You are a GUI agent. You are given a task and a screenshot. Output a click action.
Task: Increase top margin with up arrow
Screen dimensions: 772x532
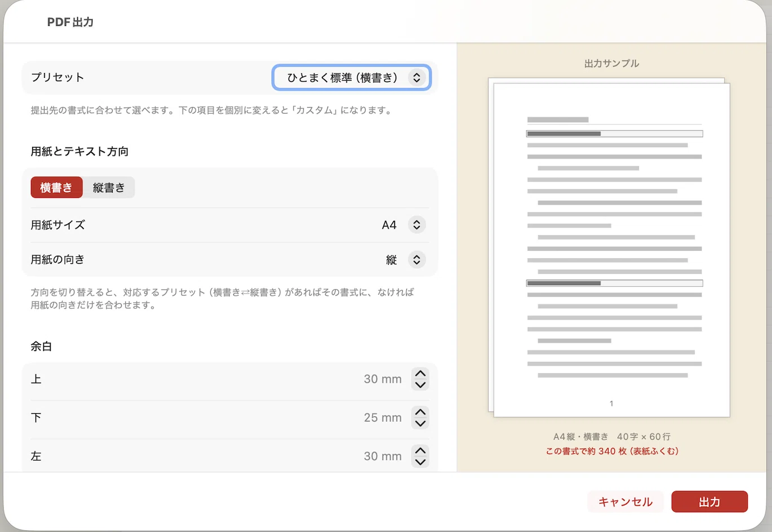click(420, 374)
